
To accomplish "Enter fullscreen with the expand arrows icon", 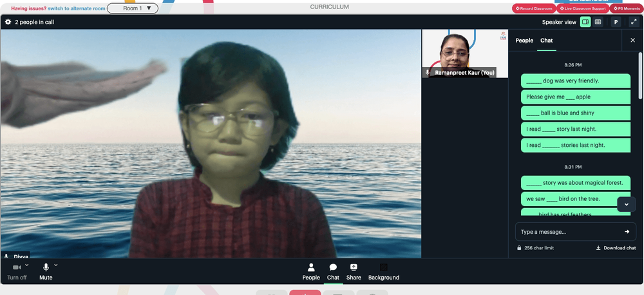I will (x=633, y=22).
